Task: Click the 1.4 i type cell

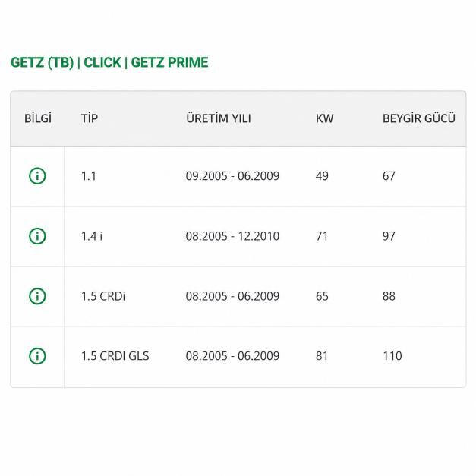Action: [92, 236]
